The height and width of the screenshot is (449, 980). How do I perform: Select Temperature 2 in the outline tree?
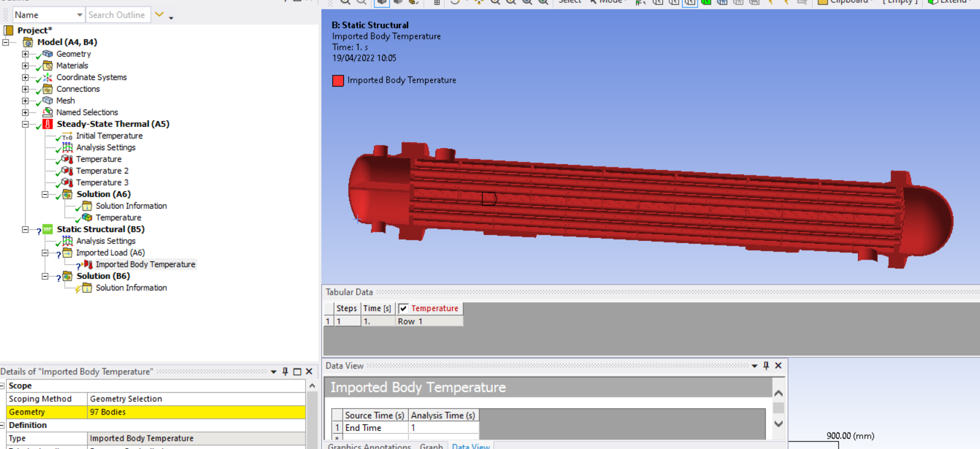point(102,171)
